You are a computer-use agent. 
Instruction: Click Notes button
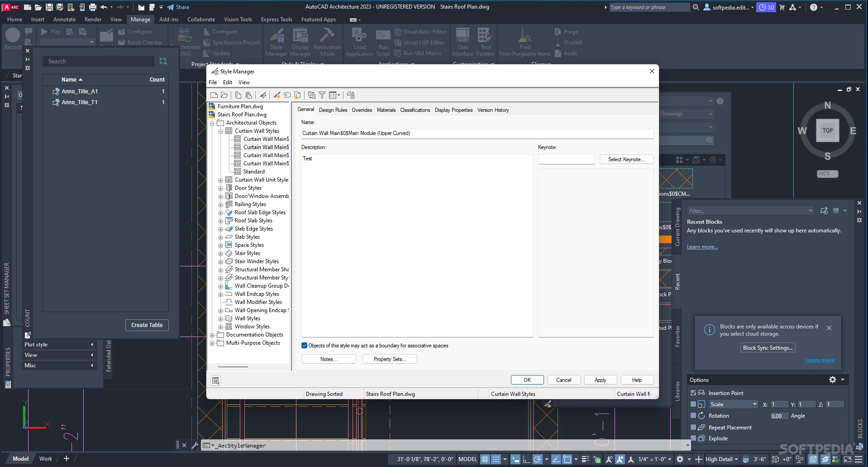pyautogui.click(x=329, y=359)
